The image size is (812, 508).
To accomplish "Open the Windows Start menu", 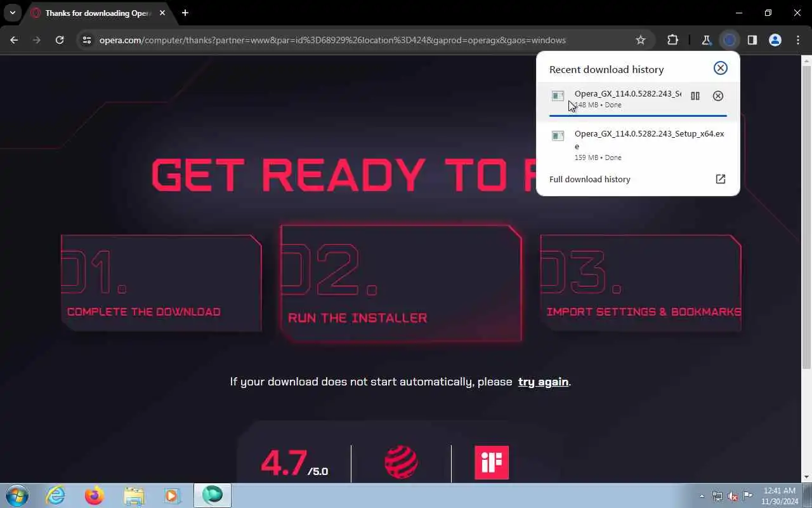I will tap(17, 495).
